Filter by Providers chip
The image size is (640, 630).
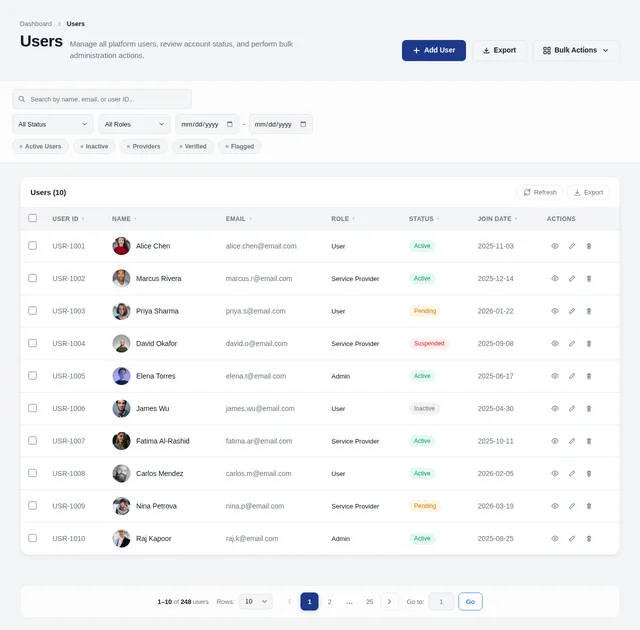(x=144, y=146)
